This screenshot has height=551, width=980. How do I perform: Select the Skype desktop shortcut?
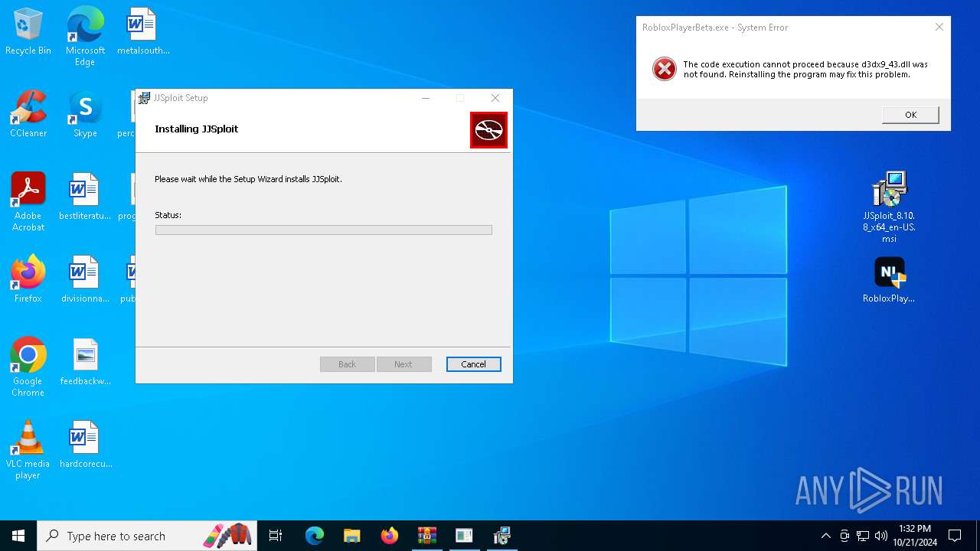click(x=85, y=114)
